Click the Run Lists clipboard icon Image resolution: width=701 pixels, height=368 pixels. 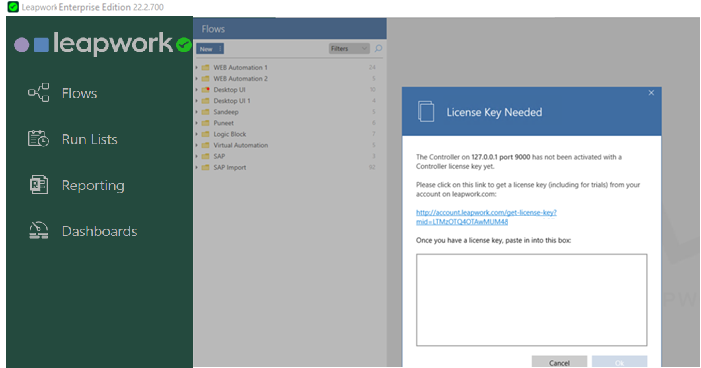pos(38,139)
